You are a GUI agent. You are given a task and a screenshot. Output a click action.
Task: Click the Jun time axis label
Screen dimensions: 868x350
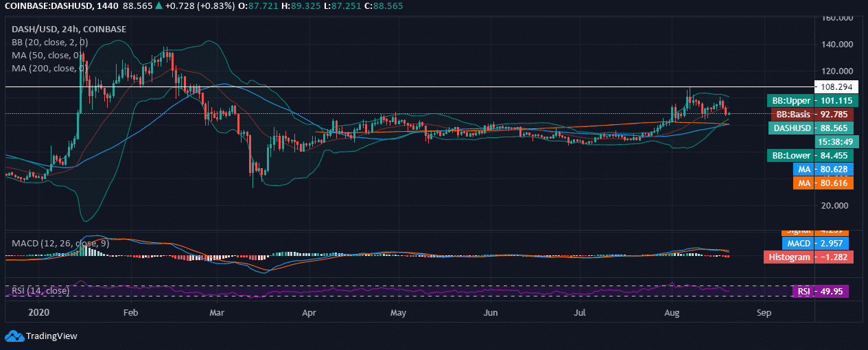pyautogui.click(x=491, y=312)
